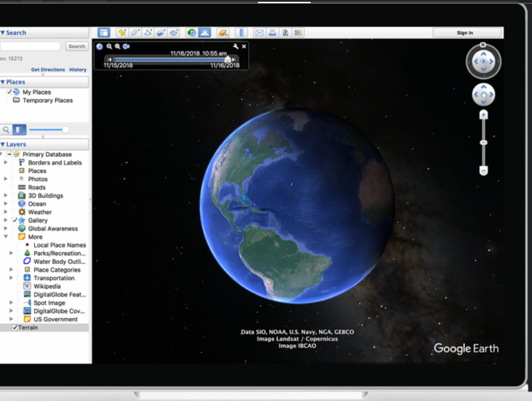The image size is (532, 401).
Task: Expand the Global Awareness layer
Action: (x=6, y=229)
